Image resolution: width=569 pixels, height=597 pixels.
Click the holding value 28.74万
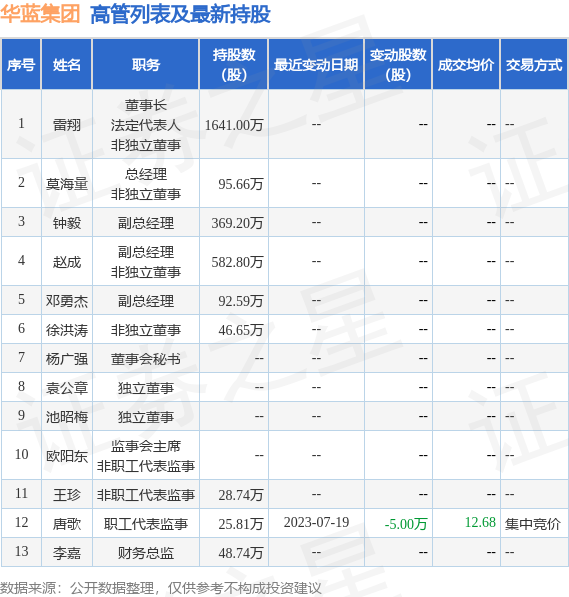241,495
